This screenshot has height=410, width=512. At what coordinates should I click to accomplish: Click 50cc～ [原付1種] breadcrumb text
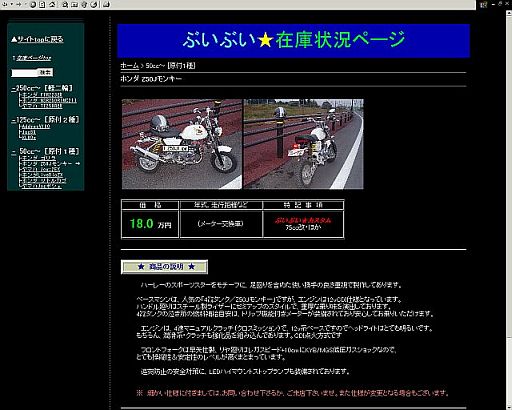170,66
